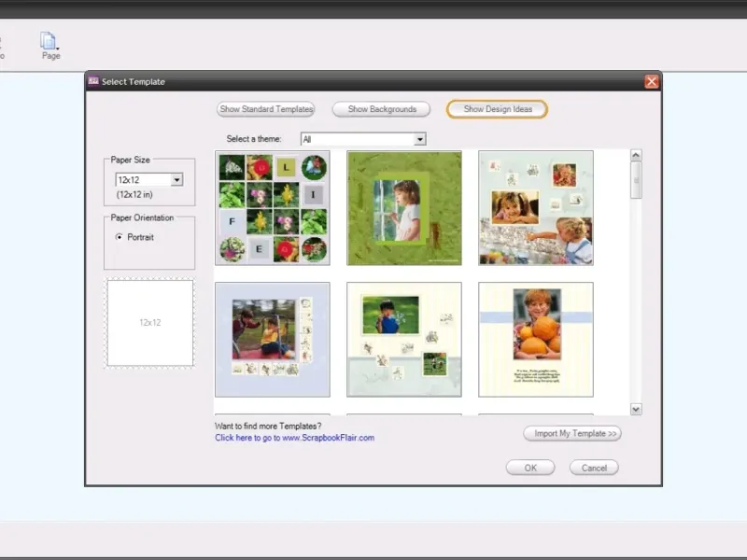Click the Cancel button
Image resolution: width=747 pixels, height=560 pixels.
pos(594,468)
